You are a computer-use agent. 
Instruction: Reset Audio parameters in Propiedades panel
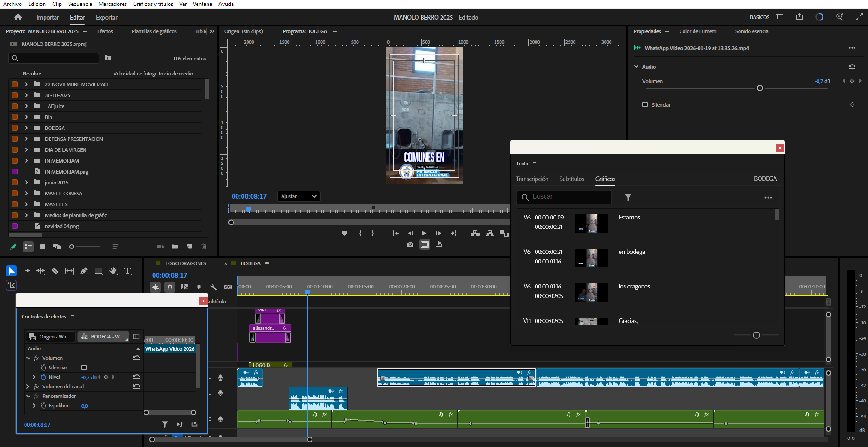tap(852, 67)
